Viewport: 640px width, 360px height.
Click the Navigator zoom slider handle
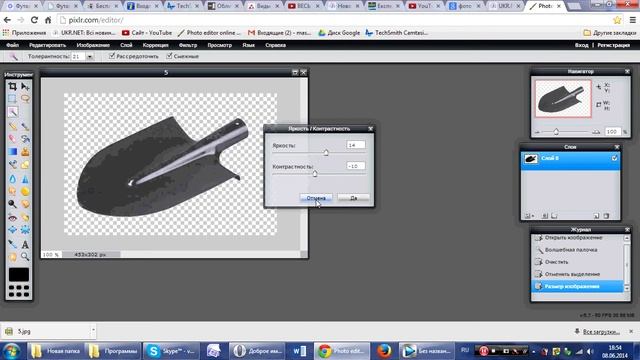click(x=556, y=131)
